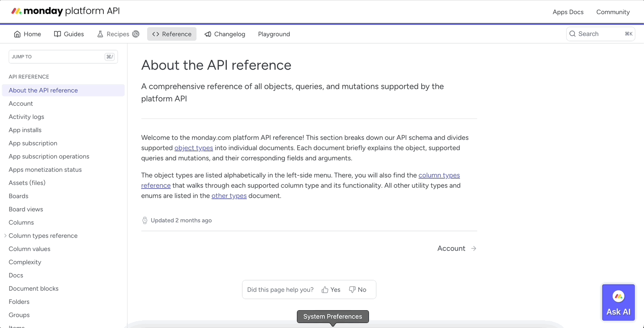Image resolution: width=644 pixels, height=328 pixels.
Task: Open the Community link
Action: coord(613,12)
